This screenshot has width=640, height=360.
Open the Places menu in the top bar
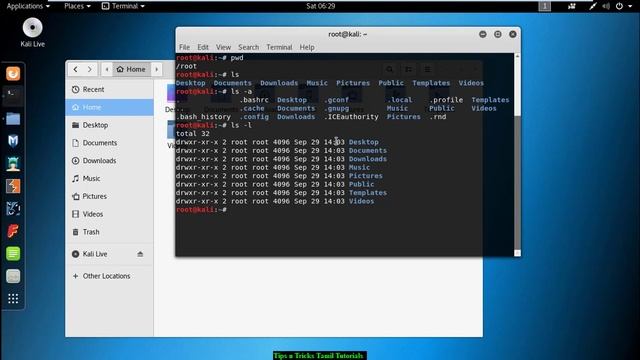click(x=77, y=6)
